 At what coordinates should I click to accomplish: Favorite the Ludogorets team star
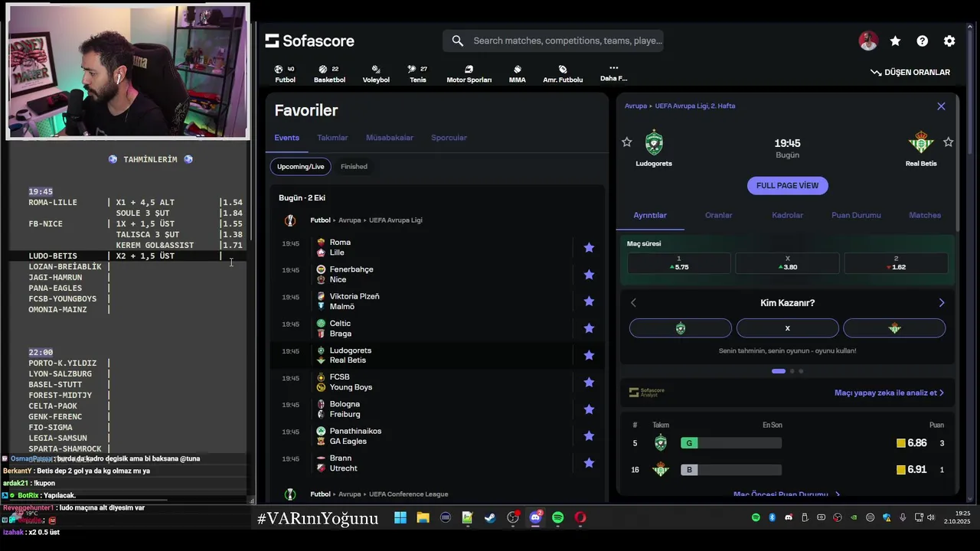click(627, 142)
